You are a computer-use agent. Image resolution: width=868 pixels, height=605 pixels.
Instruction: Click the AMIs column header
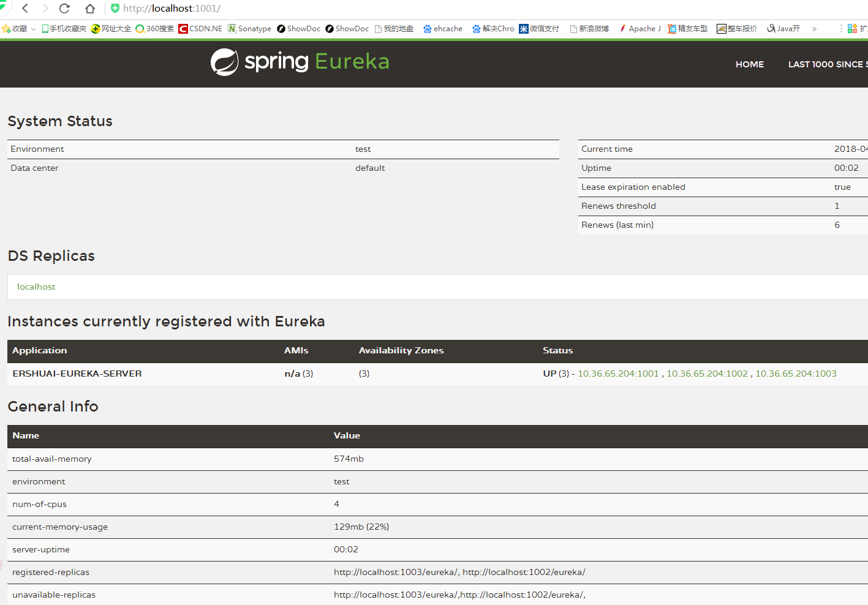296,350
